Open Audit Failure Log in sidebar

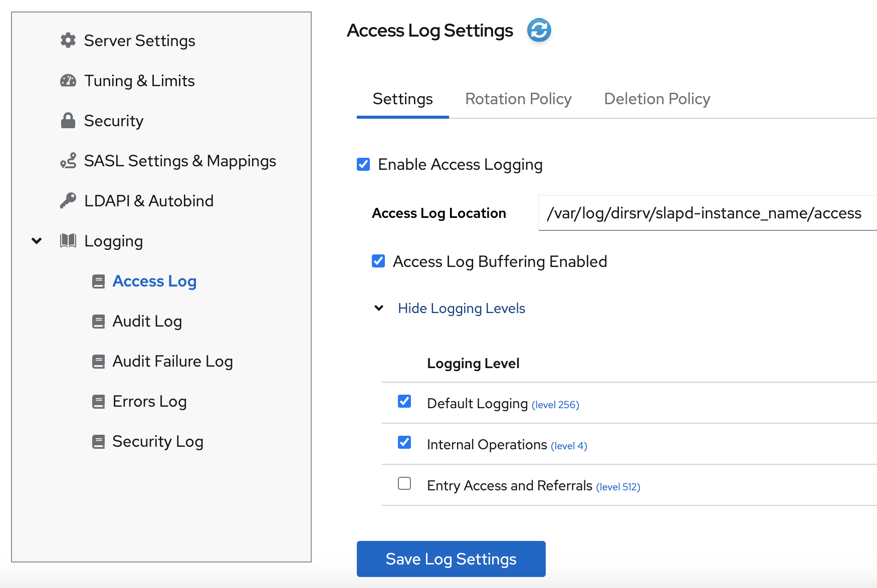click(172, 362)
